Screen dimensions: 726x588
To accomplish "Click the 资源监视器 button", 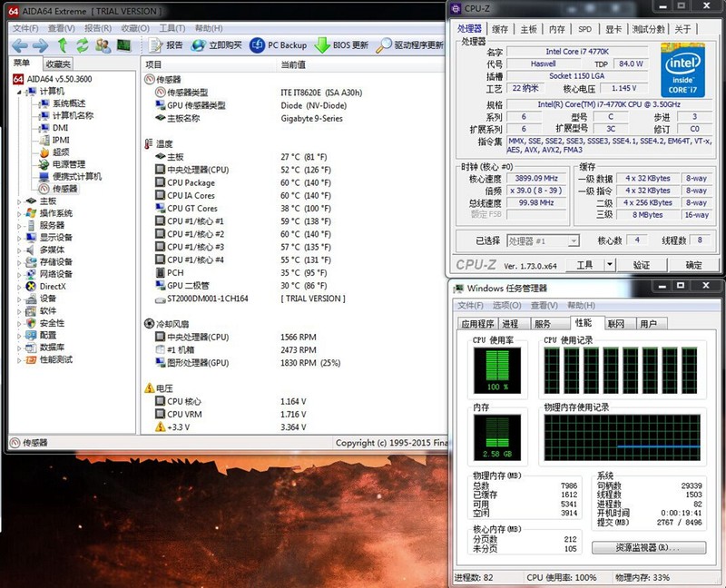I will pos(648,548).
